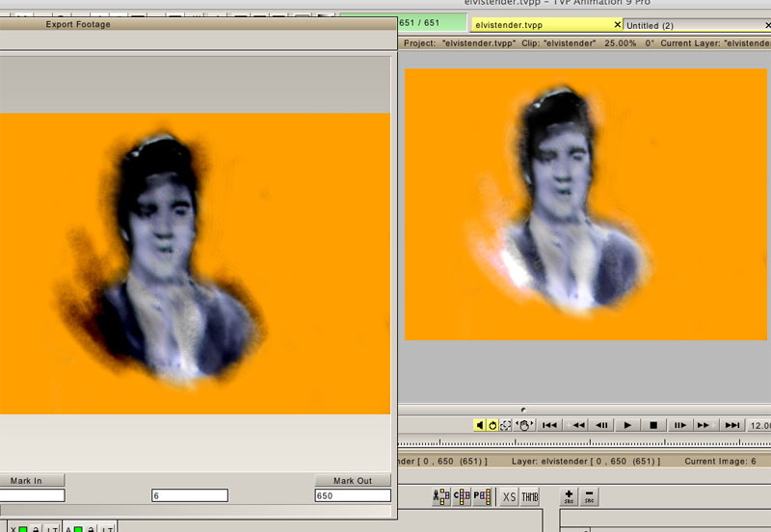Click the 'Clip: "elvistender"' info text

click(559, 43)
